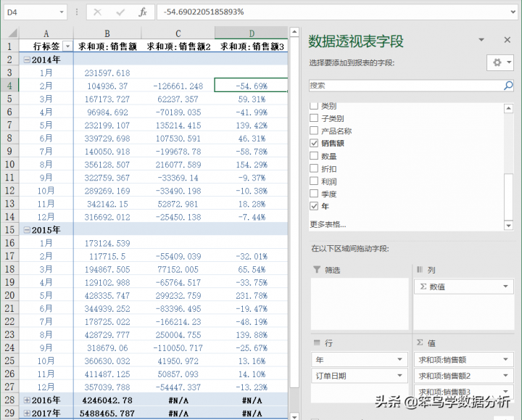The height and width of the screenshot is (420, 522).
Task: Click the select-all corner triangle of the sheet
Action: (x=12, y=33)
